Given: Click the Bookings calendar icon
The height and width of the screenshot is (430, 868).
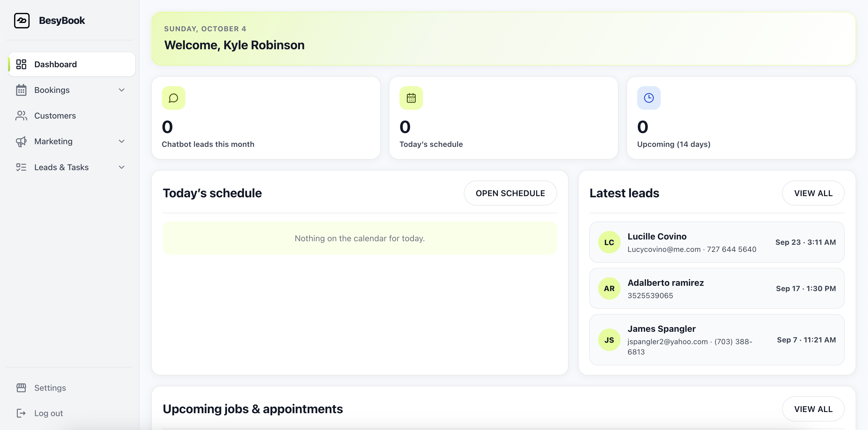Looking at the screenshot, I should [x=21, y=90].
